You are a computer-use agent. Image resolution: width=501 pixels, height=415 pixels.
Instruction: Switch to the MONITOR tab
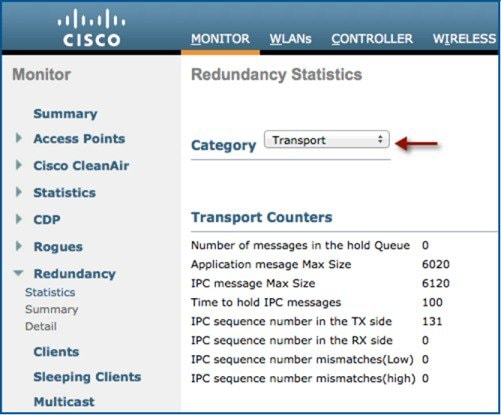220,39
